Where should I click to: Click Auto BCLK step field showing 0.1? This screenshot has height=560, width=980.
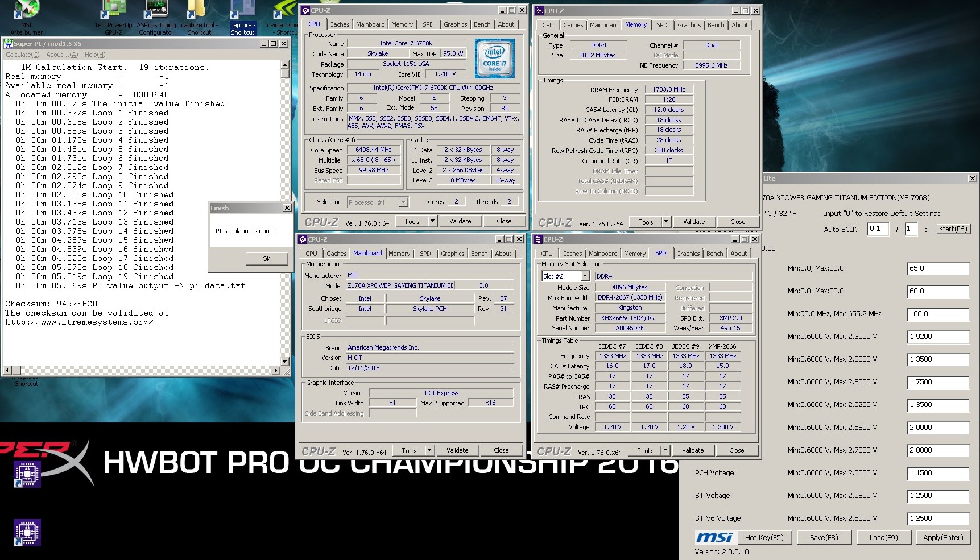point(878,229)
